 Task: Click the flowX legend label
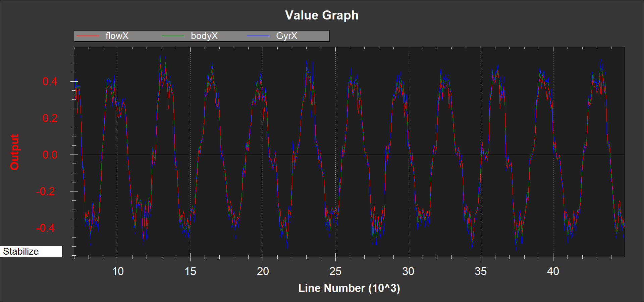tap(117, 36)
